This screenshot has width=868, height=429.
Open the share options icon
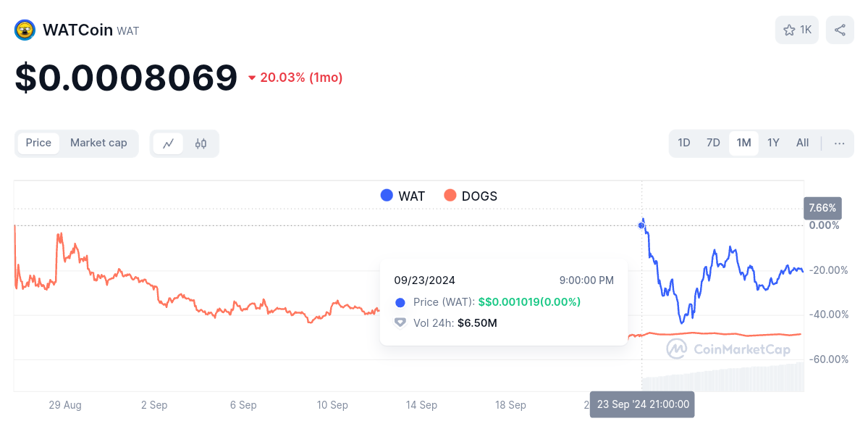point(840,30)
